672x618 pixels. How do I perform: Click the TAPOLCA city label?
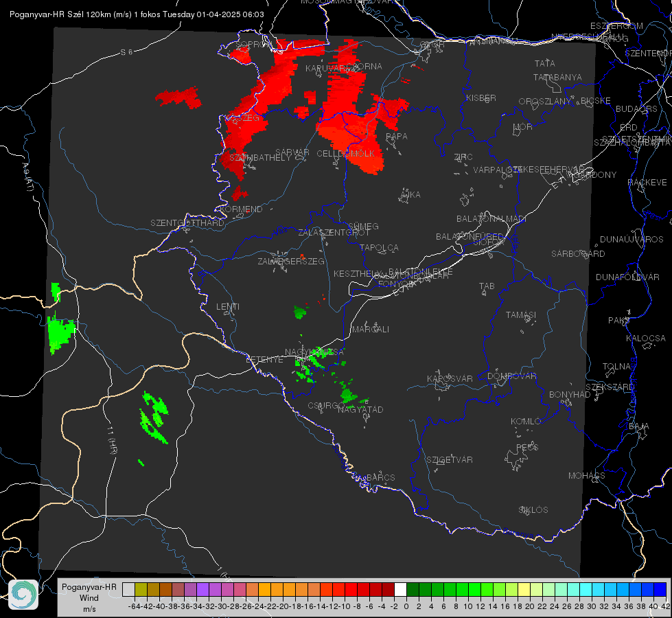(x=380, y=247)
